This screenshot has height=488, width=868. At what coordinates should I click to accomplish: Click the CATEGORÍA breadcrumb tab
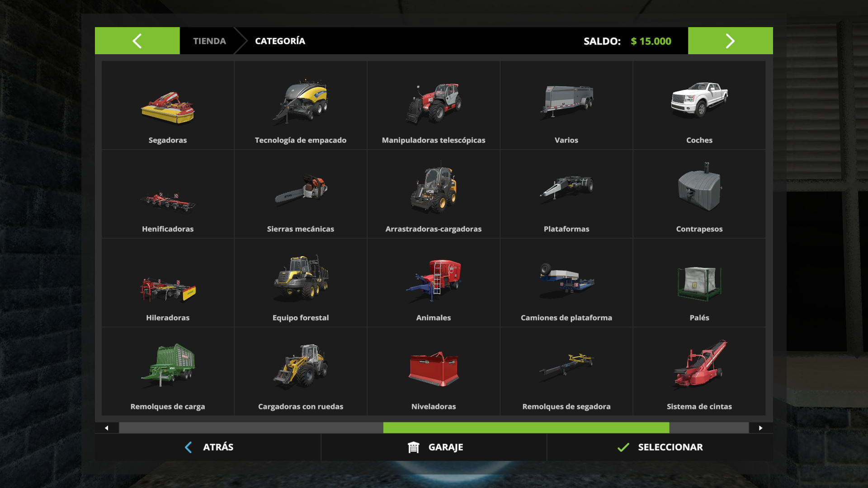280,41
